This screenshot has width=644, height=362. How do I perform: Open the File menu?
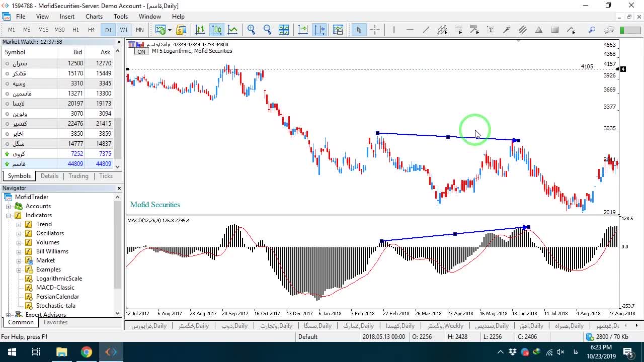click(x=21, y=17)
